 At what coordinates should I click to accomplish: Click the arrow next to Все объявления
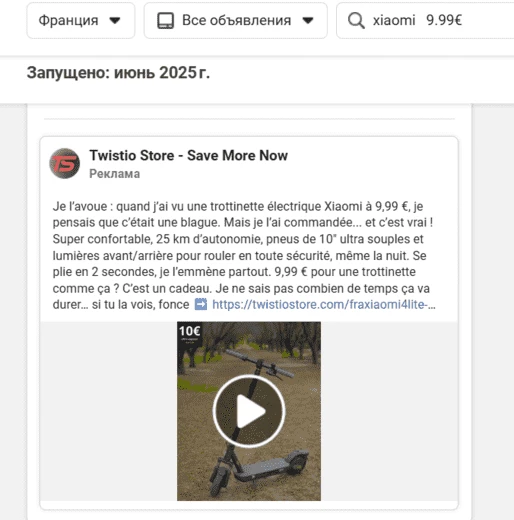308,21
